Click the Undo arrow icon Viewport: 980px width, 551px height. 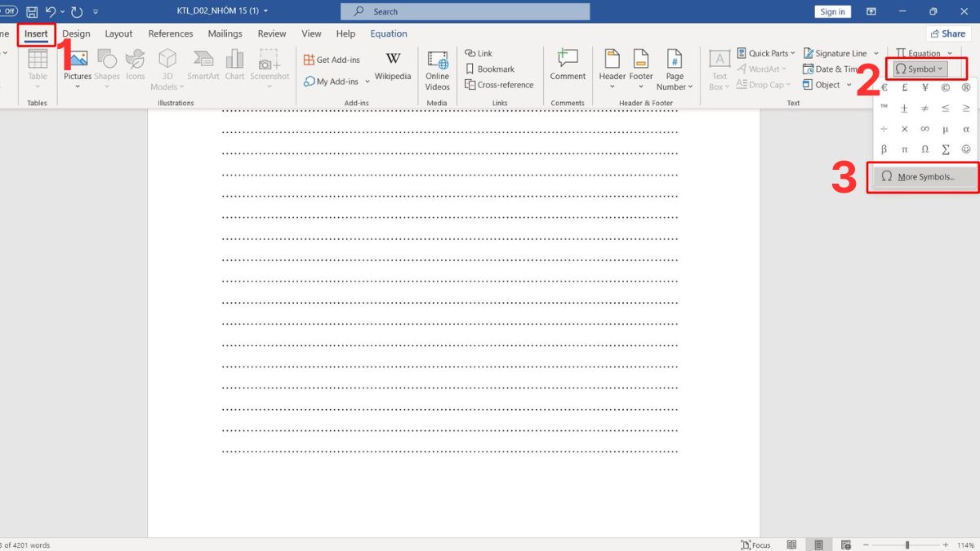(x=51, y=12)
